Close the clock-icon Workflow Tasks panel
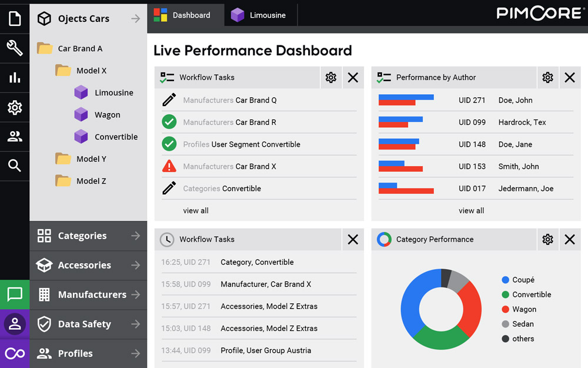The image size is (588, 368). [x=353, y=239]
